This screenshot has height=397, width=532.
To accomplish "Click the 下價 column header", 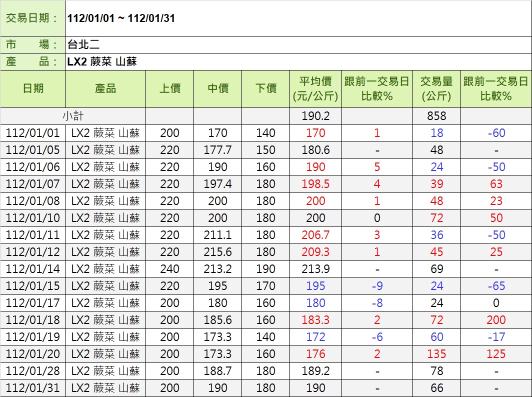I will point(265,88).
